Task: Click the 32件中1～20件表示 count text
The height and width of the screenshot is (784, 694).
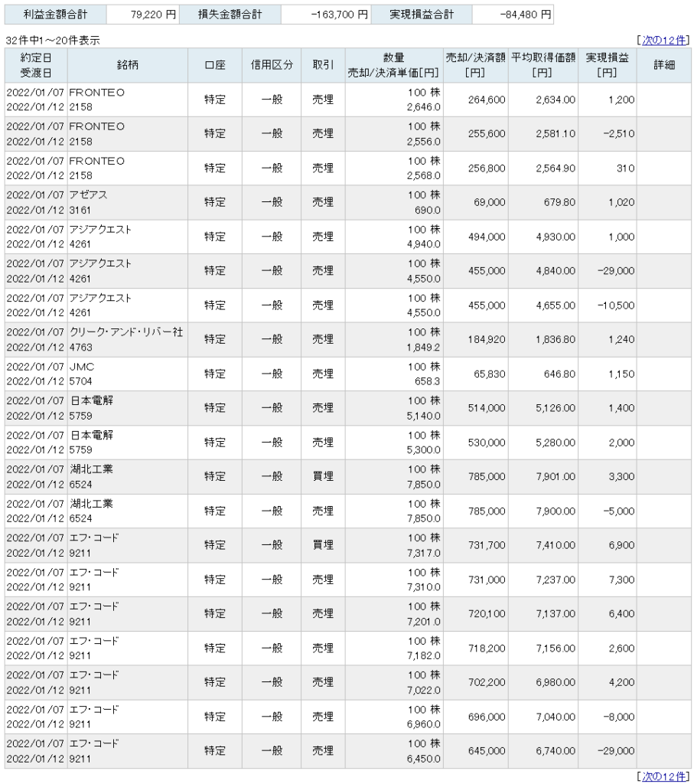Action: 53,41
